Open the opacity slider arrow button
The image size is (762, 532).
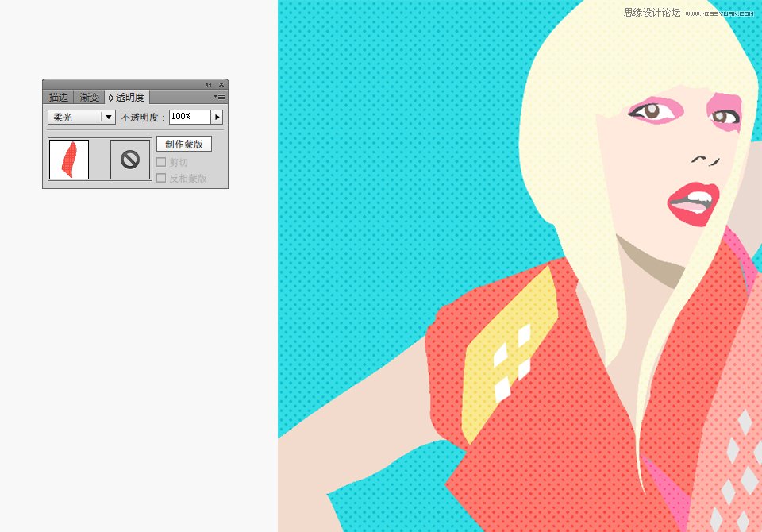pos(217,118)
